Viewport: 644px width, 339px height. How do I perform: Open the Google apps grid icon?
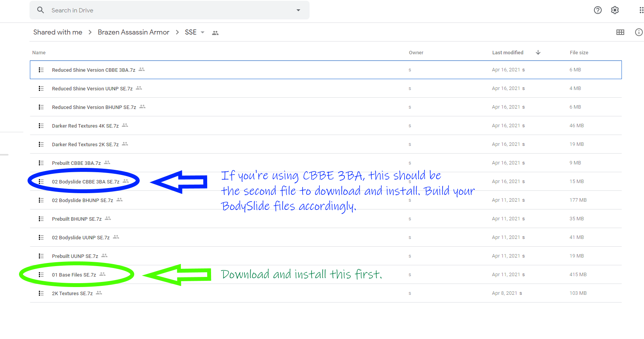point(641,10)
